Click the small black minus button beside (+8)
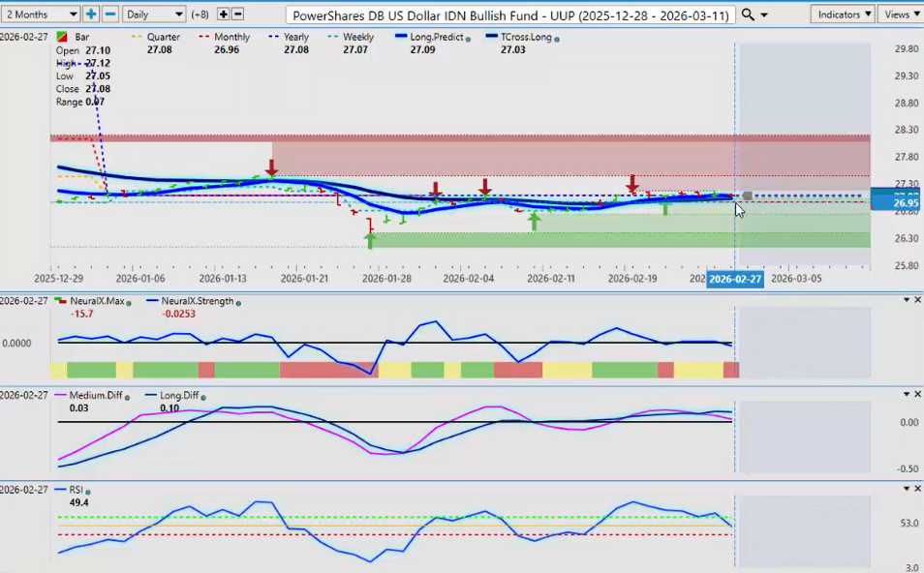Image resolution: width=924 pixels, height=573 pixels. click(x=238, y=15)
